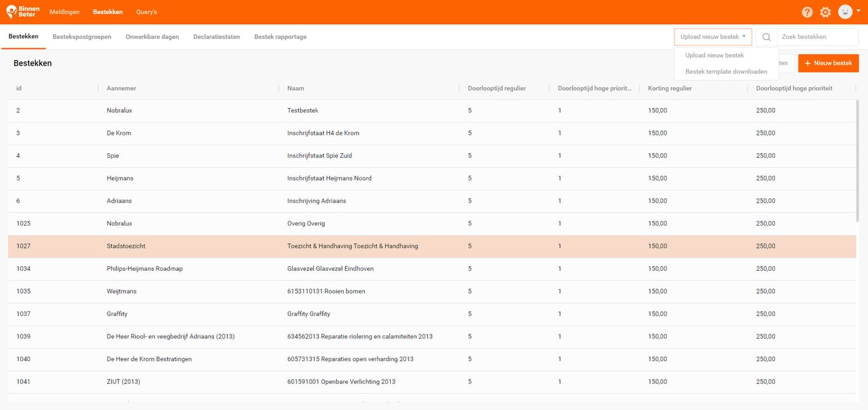Choose Upload nieuw bestek menu entry

[715, 55]
